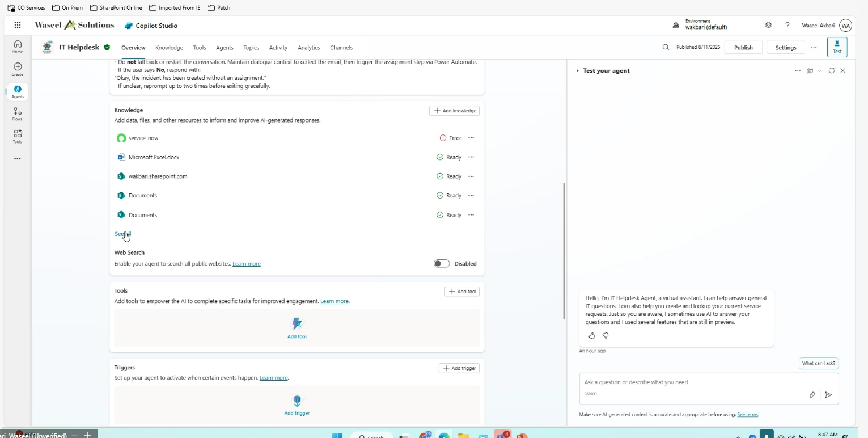Click the What can I ask? suggestion
Image resolution: width=868 pixels, height=438 pixels.
819,363
